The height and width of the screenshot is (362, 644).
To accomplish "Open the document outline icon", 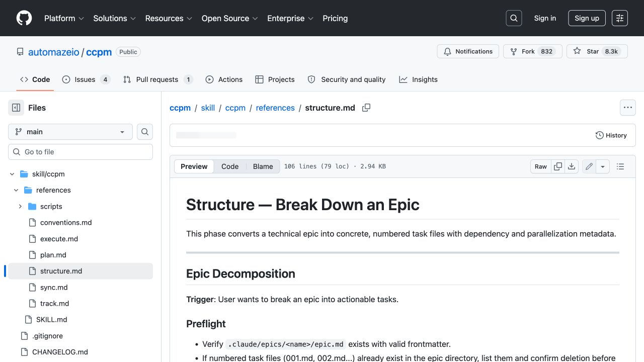I will coord(620,166).
